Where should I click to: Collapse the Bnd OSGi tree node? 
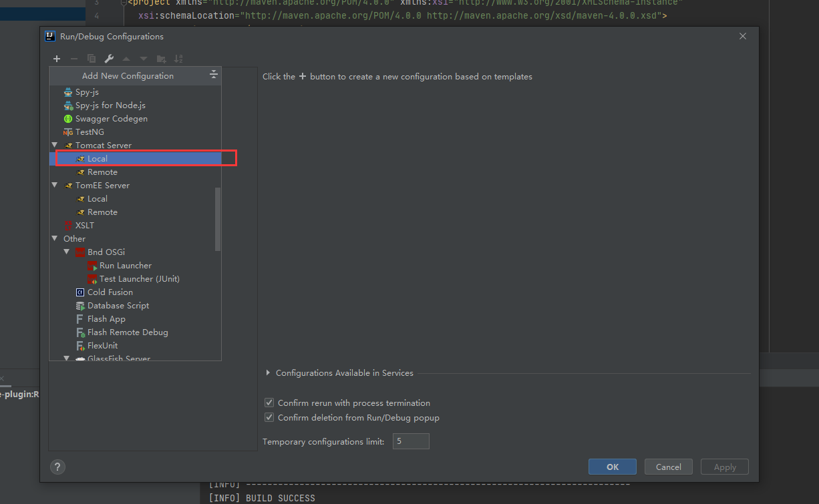tap(67, 252)
